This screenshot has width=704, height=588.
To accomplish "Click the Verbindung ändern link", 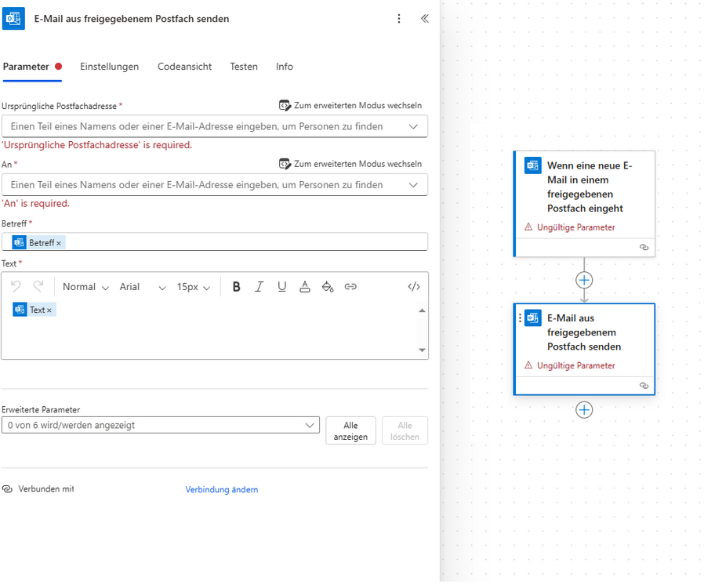I will [222, 489].
